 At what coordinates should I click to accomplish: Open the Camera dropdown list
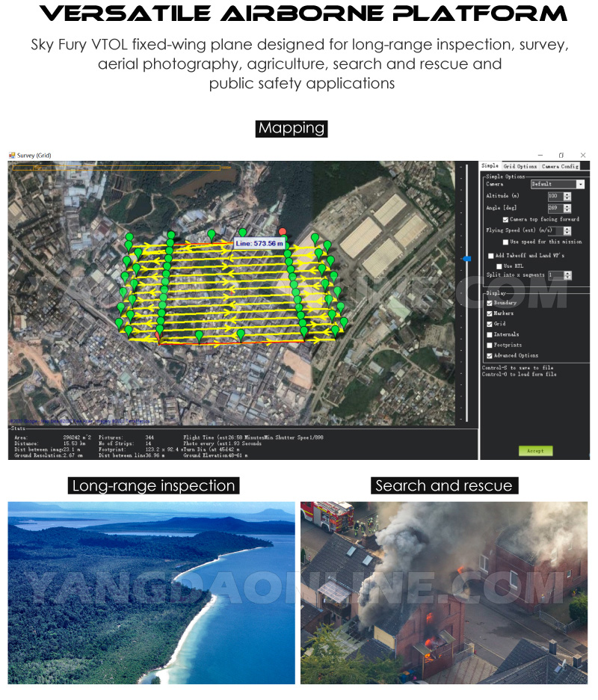580,184
